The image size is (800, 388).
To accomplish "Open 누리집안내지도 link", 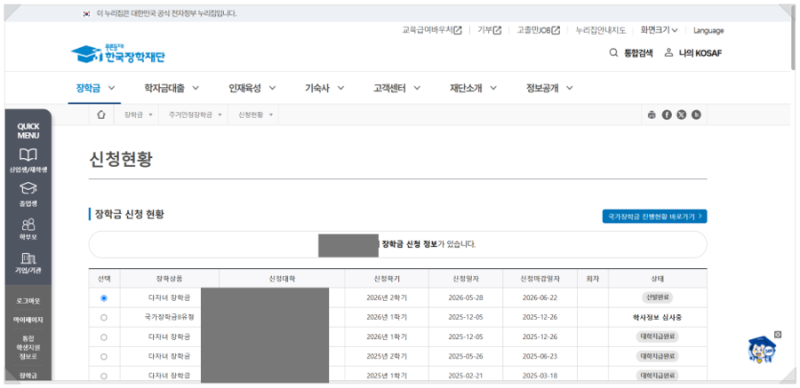I will point(601,30).
